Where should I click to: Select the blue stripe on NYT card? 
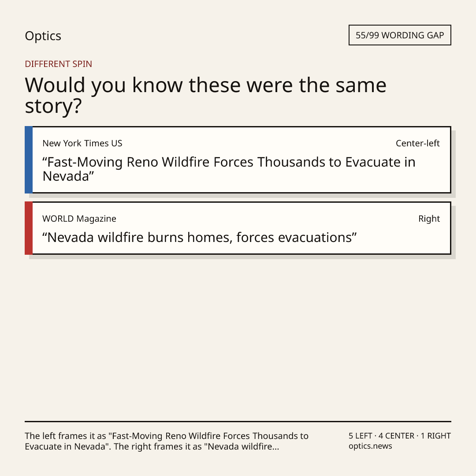coord(29,160)
